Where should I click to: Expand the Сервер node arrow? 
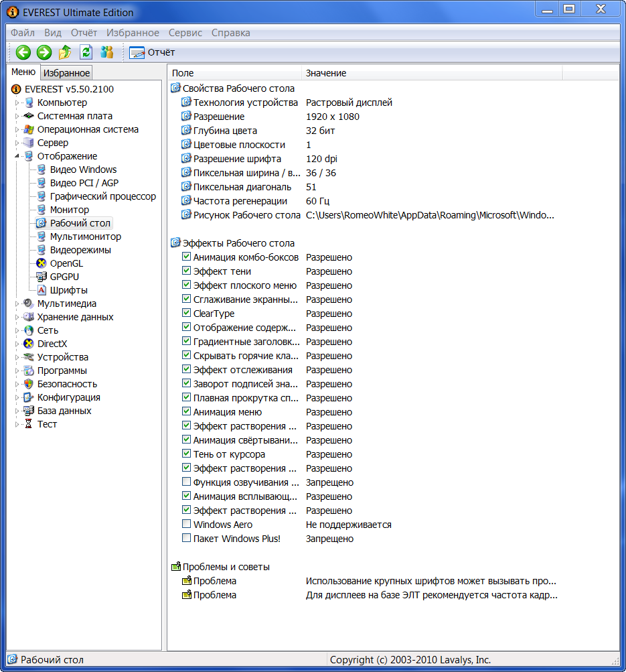[x=17, y=143]
